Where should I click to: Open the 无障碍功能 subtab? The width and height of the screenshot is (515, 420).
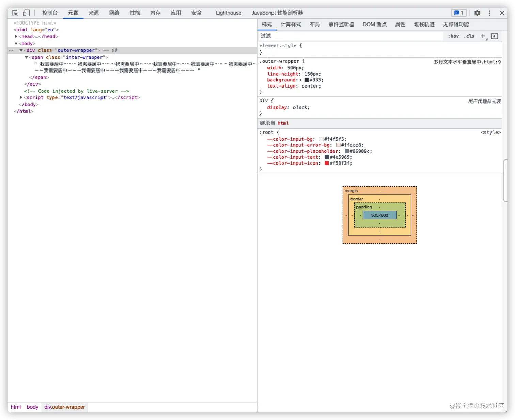(456, 25)
